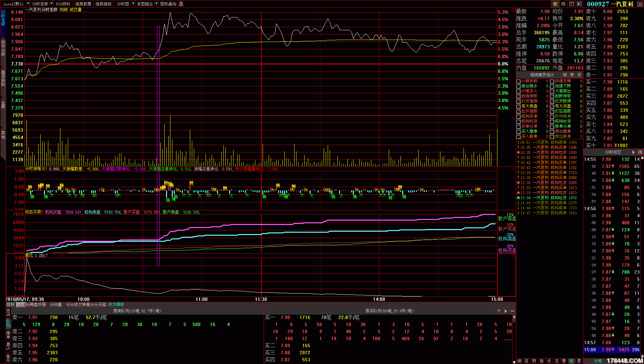Toggle the 火箭发射 checkbox
Screen dimensions: 644x364
click(x=519, y=81)
